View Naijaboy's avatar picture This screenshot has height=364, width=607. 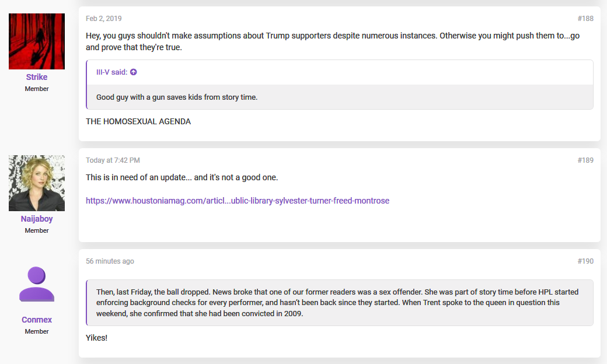[x=37, y=183]
